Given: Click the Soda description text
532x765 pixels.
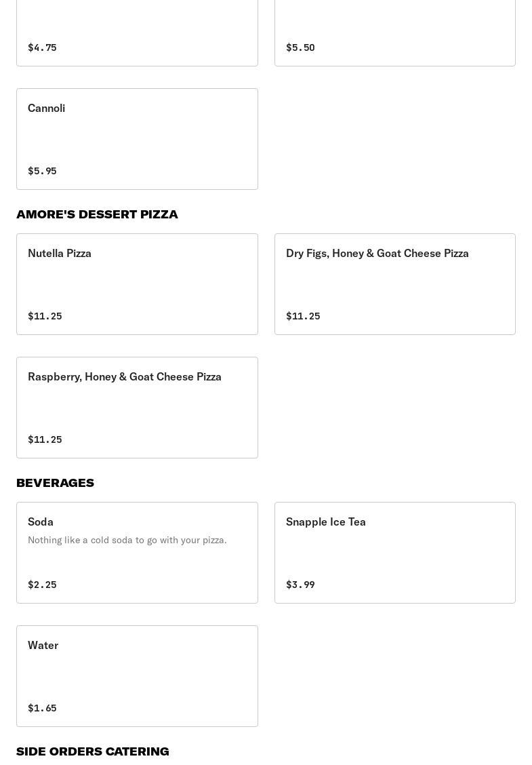Looking at the screenshot, I should point(127,540).
